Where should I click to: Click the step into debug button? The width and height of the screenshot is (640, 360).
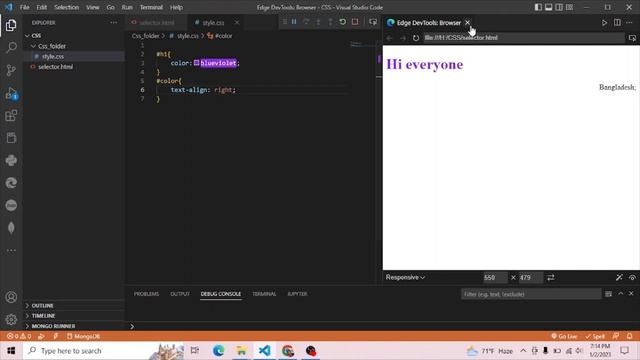(x=318, y=22)
